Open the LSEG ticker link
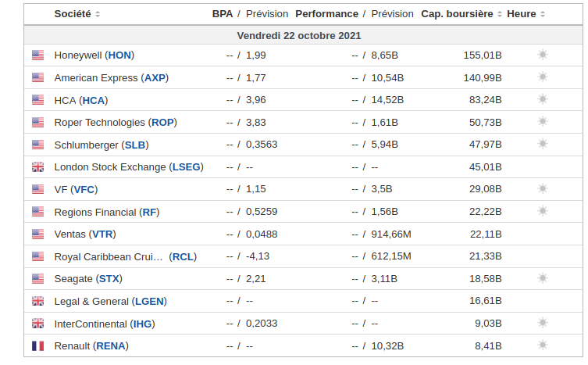The width and height of the screenshot is (588, 365). (x=186, y=166)
